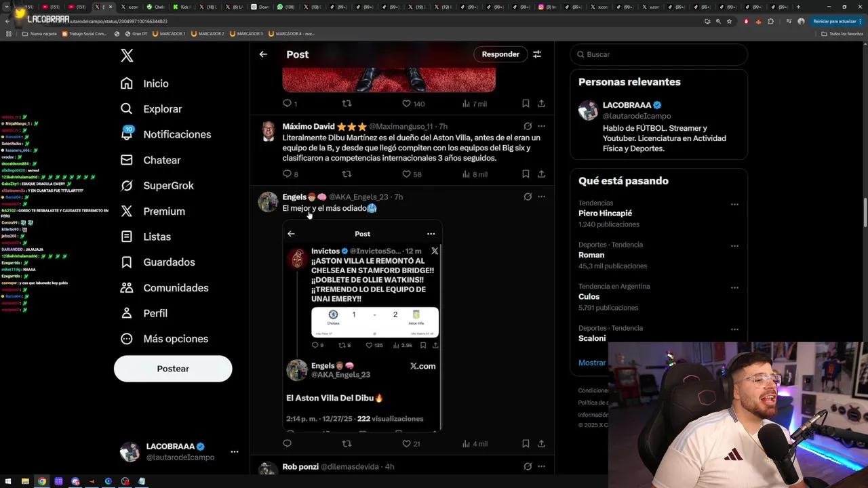
Task: Open Grok icon on Rob ponzi's post
Action: pyautogui.click(x=528, y=466)
